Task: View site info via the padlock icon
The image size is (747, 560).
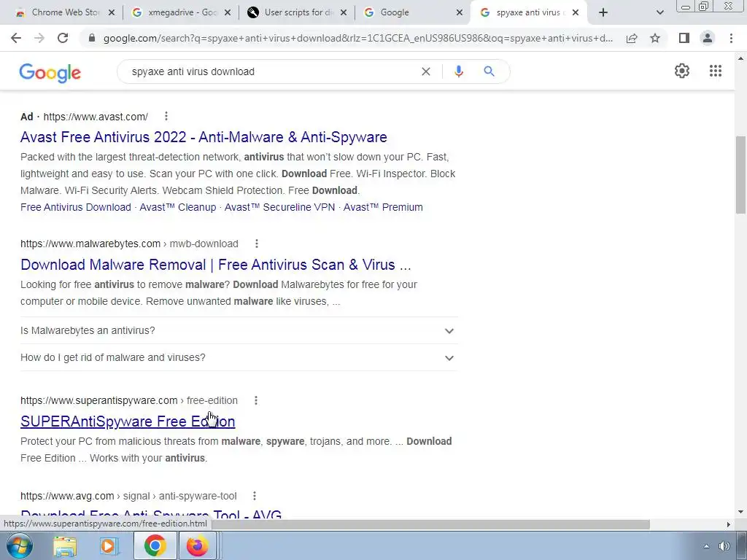Action: click(x=92, y=38)
